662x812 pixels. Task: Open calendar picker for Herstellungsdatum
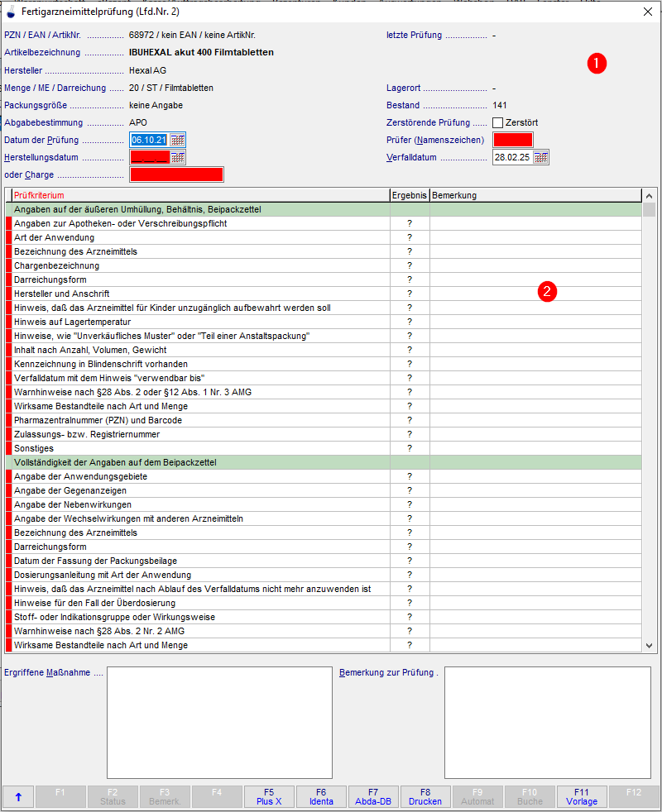pos(178,157)
